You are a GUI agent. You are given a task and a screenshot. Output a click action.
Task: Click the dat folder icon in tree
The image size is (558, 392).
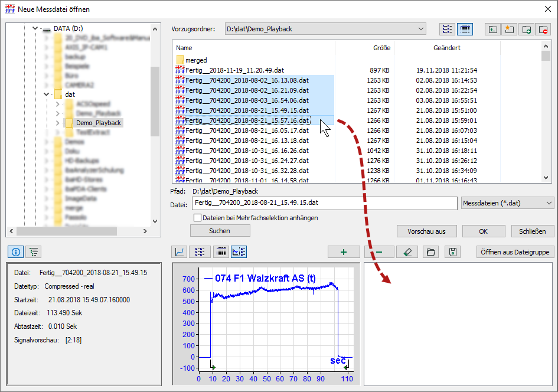pyautogui.click(x=58, y=94)
